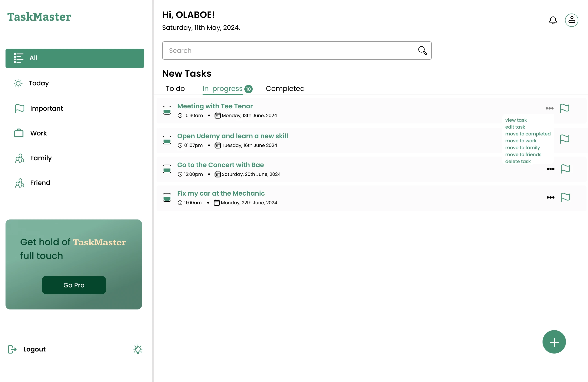Open the notifications bell
Screen dimensions: 588x382
pyautogui.click(x=553, y=20)
